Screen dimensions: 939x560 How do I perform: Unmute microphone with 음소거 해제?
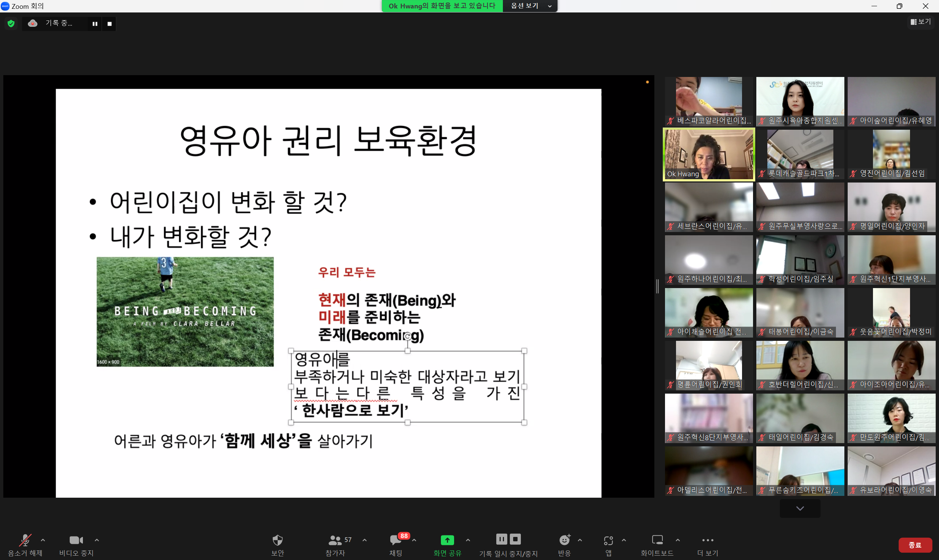point(25,545)
